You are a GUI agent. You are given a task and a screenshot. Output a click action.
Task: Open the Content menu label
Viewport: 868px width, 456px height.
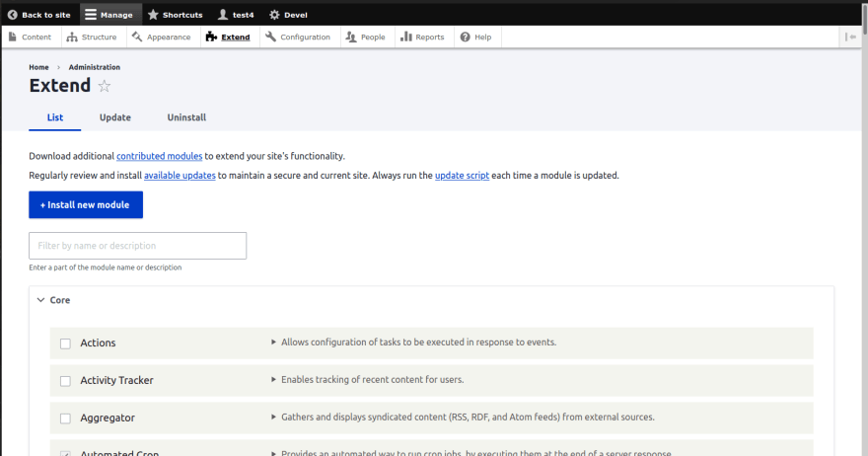click(36, 38)
